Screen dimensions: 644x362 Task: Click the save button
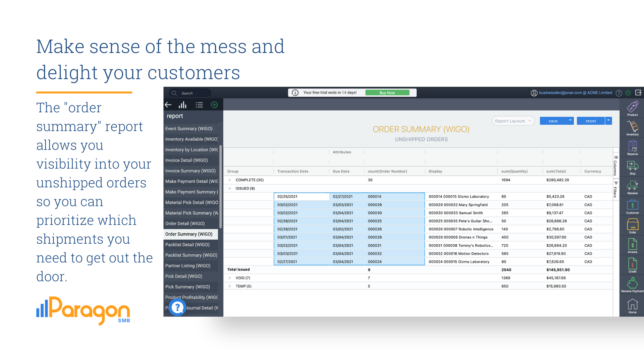point(553,121)
